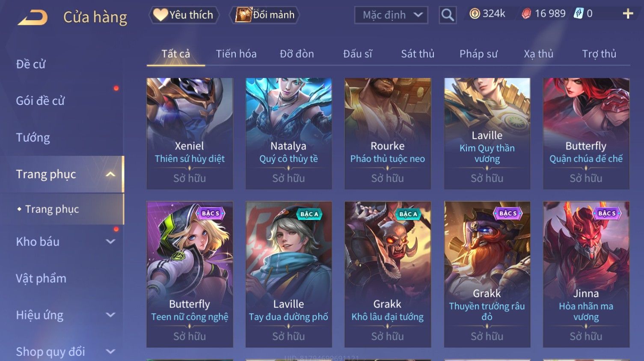Expand the Kho báu sidebar section
This screenshot has width=644, height=361.
click(110, 242)
